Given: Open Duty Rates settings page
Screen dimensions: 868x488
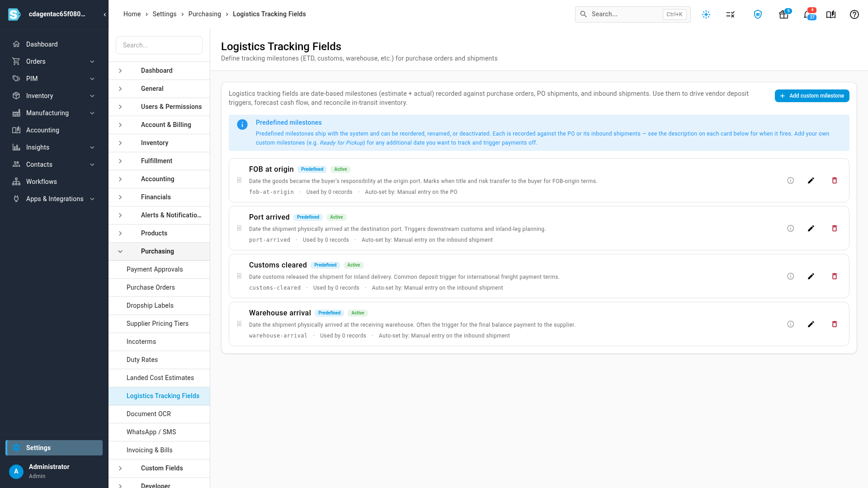Looking at the screenshot, I should [159, 360].
